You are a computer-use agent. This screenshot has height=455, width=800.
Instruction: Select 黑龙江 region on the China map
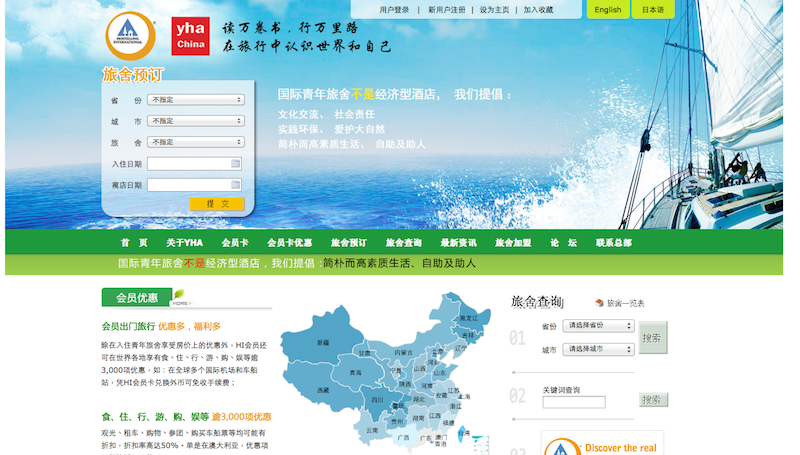click(468, 318)
